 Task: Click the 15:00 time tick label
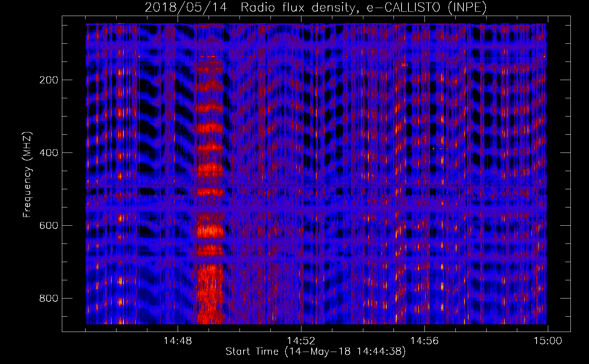coord(548,341)
